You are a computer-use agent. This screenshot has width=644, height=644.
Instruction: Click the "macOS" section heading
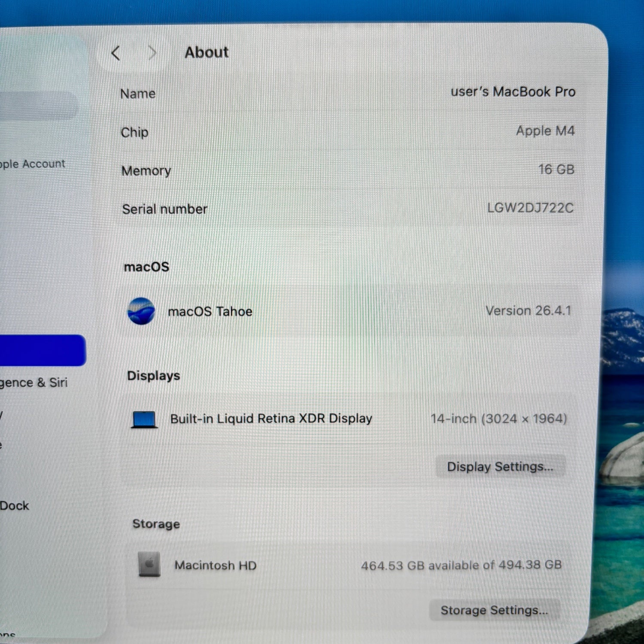(x=146, y=267)
